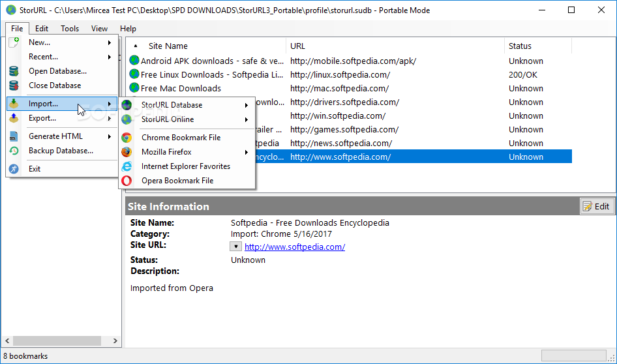The width and height of the screenshot is (617, 364).
Task: Toggle sort arrow on Site Name column
Action: pyautogui.click(x=136, y=46)
